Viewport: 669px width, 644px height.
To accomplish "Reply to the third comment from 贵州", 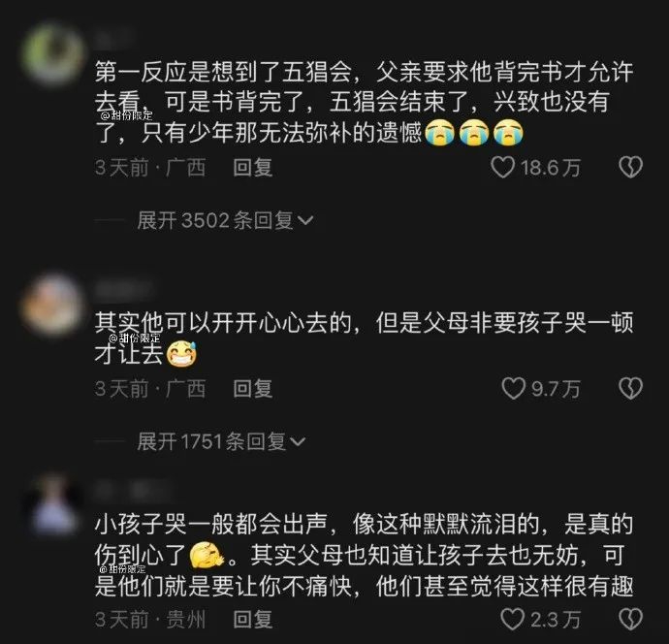I will tap(253, 619).
